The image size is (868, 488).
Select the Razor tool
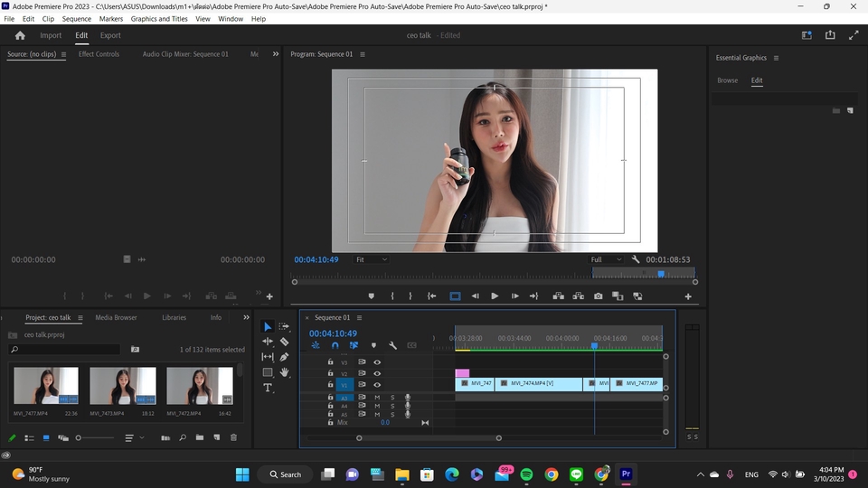[x=284, y=342]
